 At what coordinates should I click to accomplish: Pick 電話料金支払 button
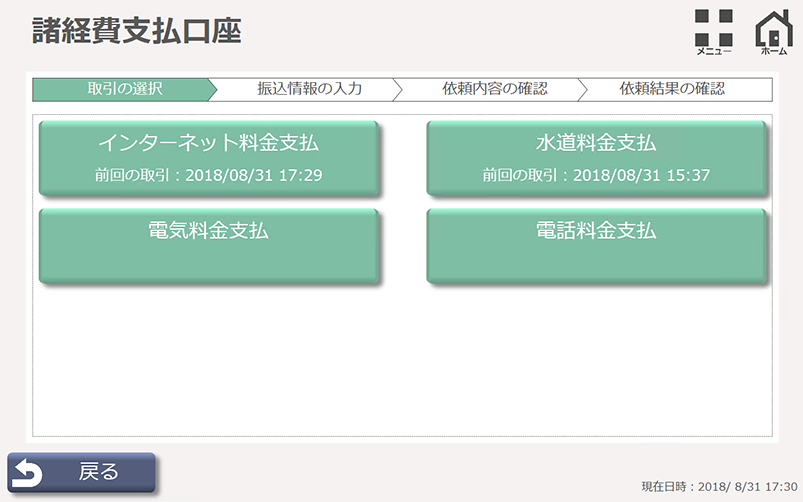tap(596, 246)
